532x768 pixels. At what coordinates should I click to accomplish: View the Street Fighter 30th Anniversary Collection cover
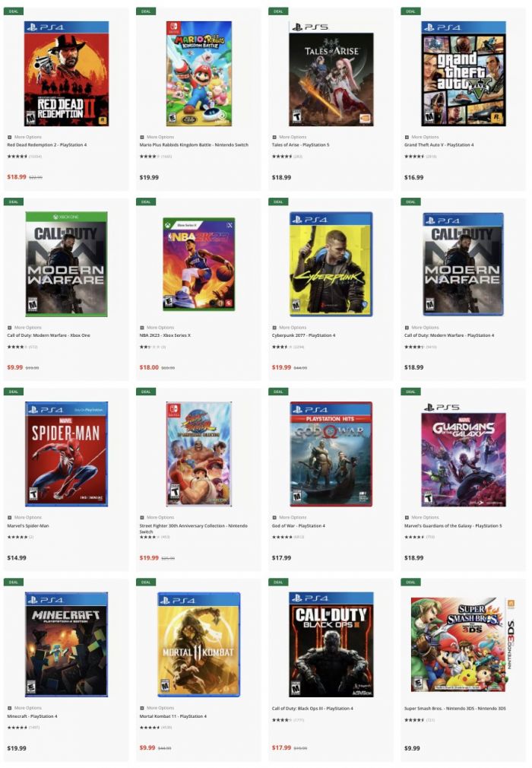(x=198, y=454)
